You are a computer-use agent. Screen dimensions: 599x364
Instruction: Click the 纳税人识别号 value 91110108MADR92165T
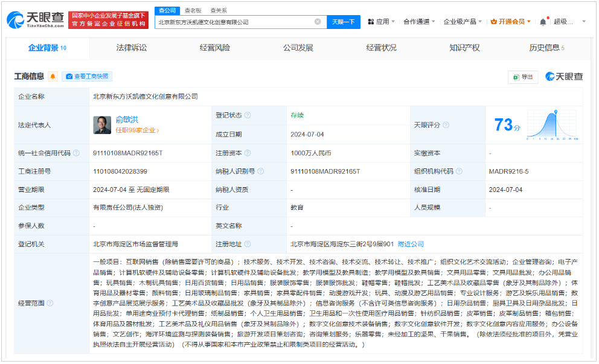325,171
